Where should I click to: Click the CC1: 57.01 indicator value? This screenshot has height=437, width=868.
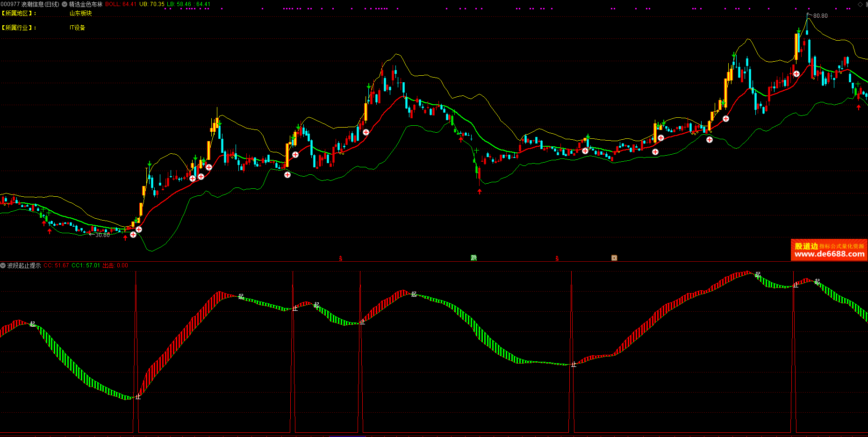point(86,265)
